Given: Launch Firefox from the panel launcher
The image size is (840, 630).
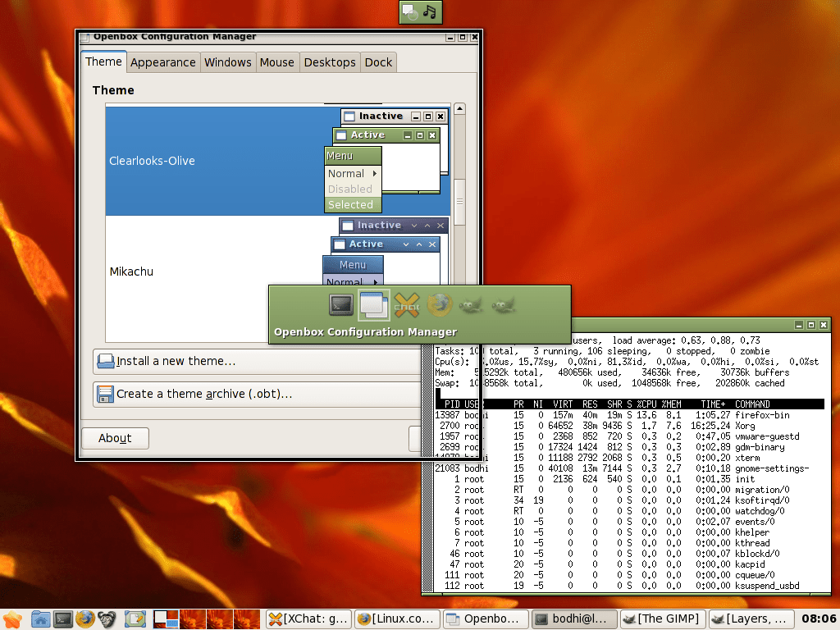Looking at the screenshot, I should click(84, 619).
